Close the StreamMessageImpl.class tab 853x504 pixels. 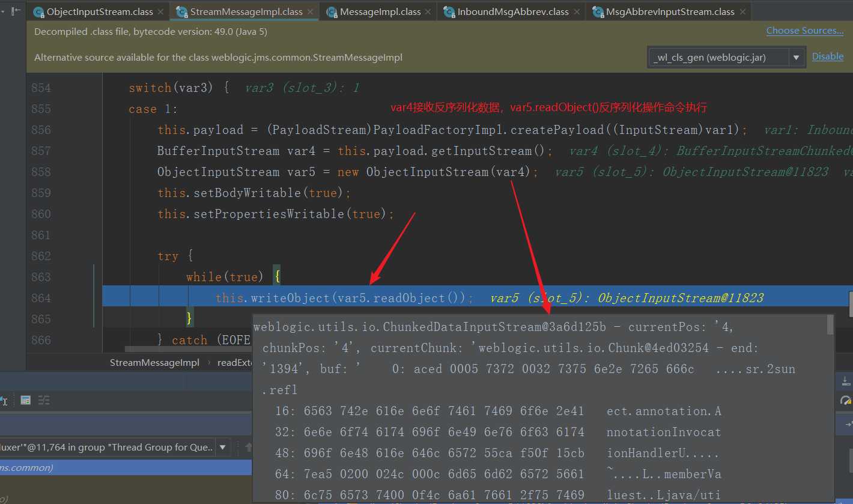point(311,11)
